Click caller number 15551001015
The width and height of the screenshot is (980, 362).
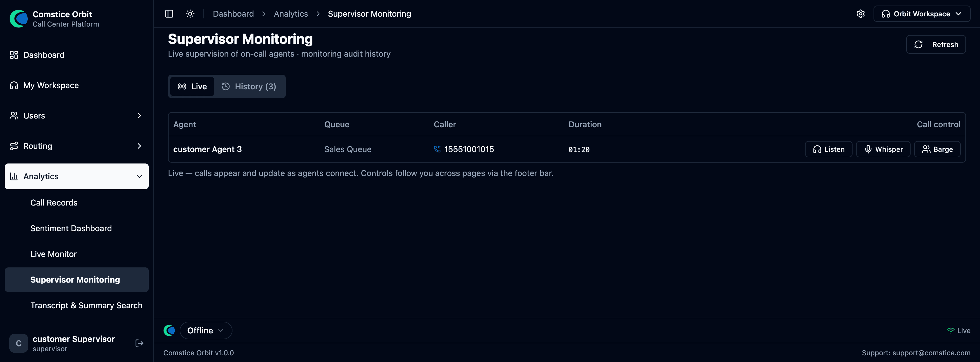coord(469,149)
